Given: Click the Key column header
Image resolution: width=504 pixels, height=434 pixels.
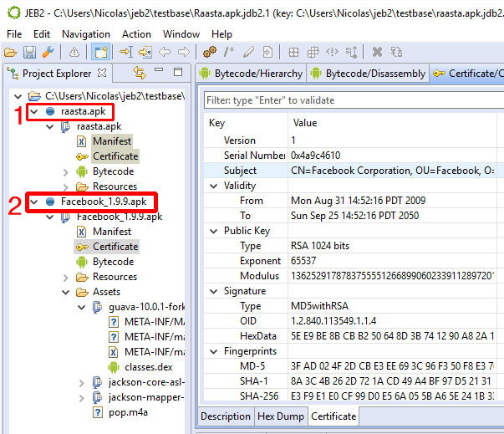Looking at the screenshot, I should coord(217,123).
